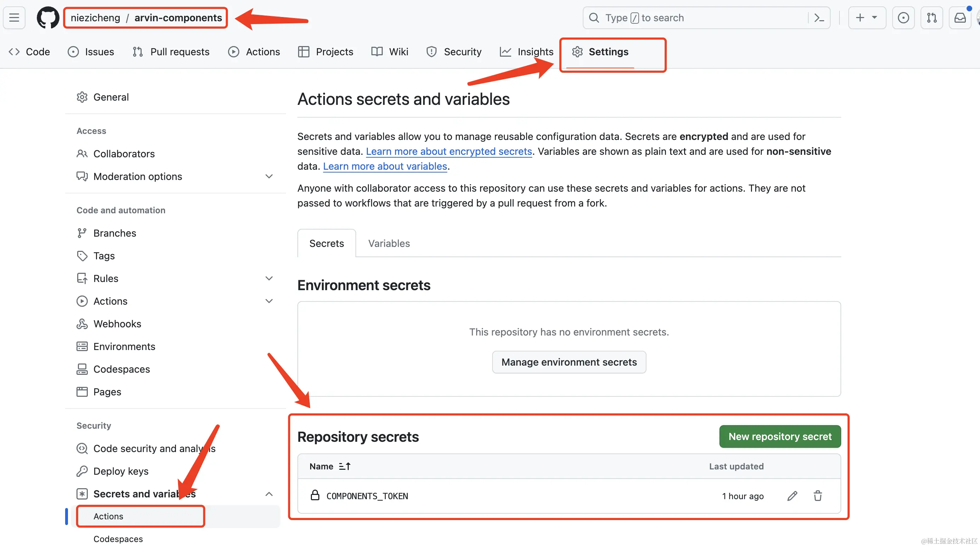Expand the sidebar Actions section chevron
Viewport: 980px width, 547px height.
269,301
